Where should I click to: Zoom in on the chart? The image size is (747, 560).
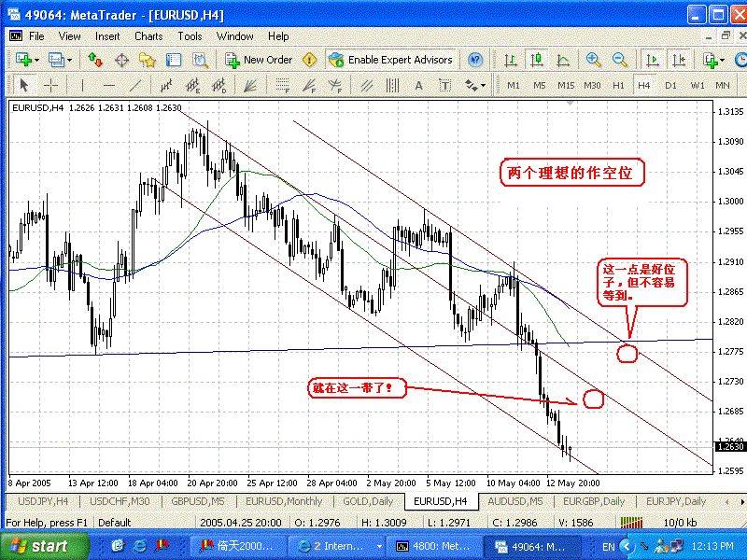coord(594,60)
